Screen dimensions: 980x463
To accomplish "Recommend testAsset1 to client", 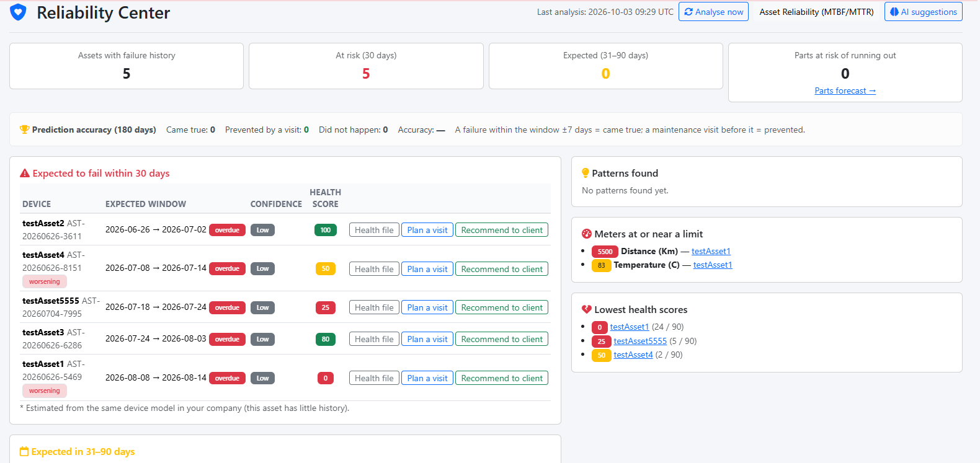I will [502, 378].
